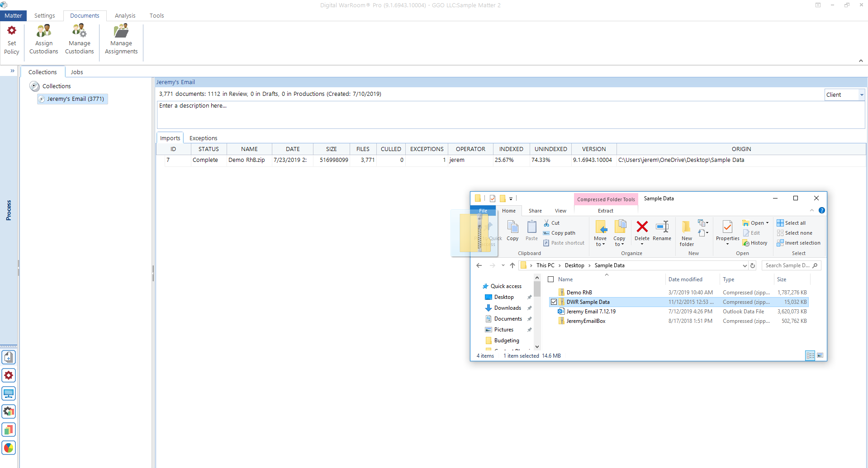Screen dimensions: 868x468
Task: Switch Explorer to large icons view
Action: pos(820,355)
